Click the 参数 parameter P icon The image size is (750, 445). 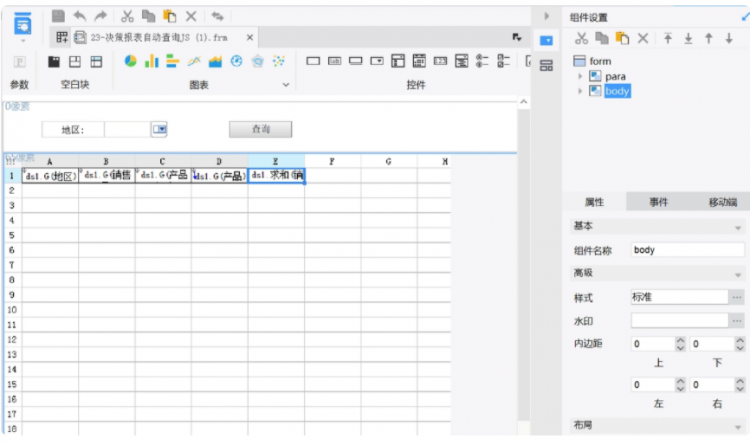(20, 62)
